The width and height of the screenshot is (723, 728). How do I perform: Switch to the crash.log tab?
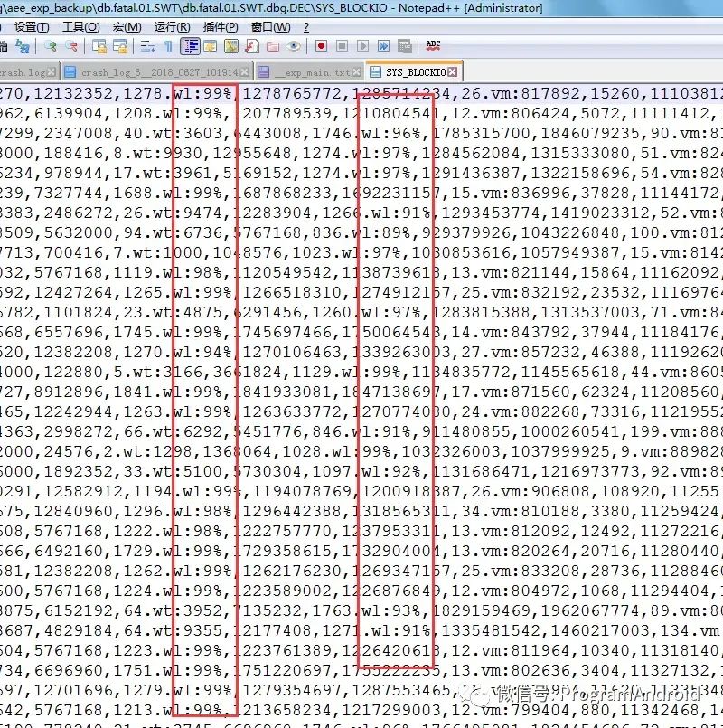[x=29, y=72]
